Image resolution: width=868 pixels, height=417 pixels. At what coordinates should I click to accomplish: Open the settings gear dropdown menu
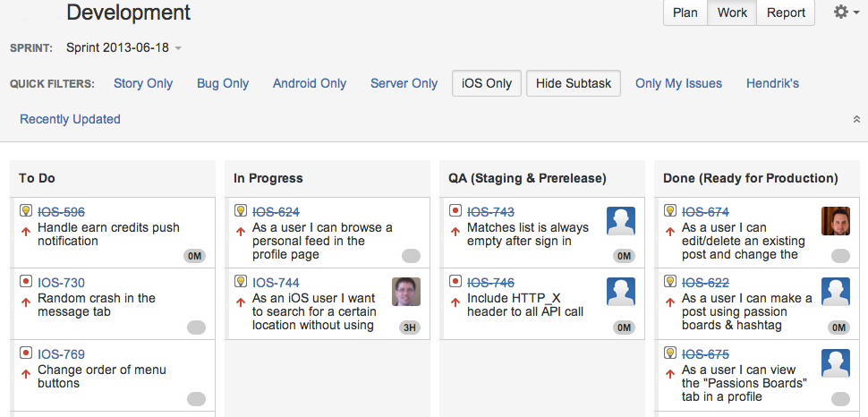pos(846,13)
